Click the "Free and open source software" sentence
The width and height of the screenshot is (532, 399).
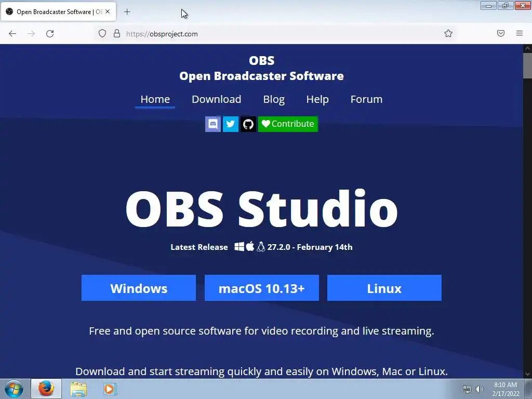click(262, 331)
